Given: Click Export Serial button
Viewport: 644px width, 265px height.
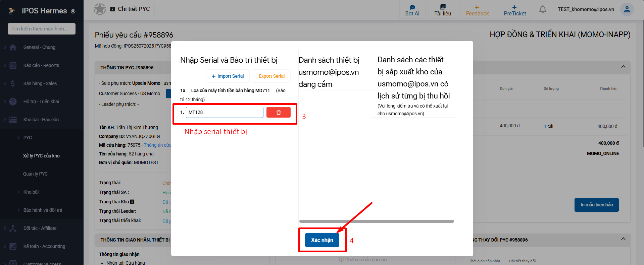Looking at the screenshot, I should (271, 76).
